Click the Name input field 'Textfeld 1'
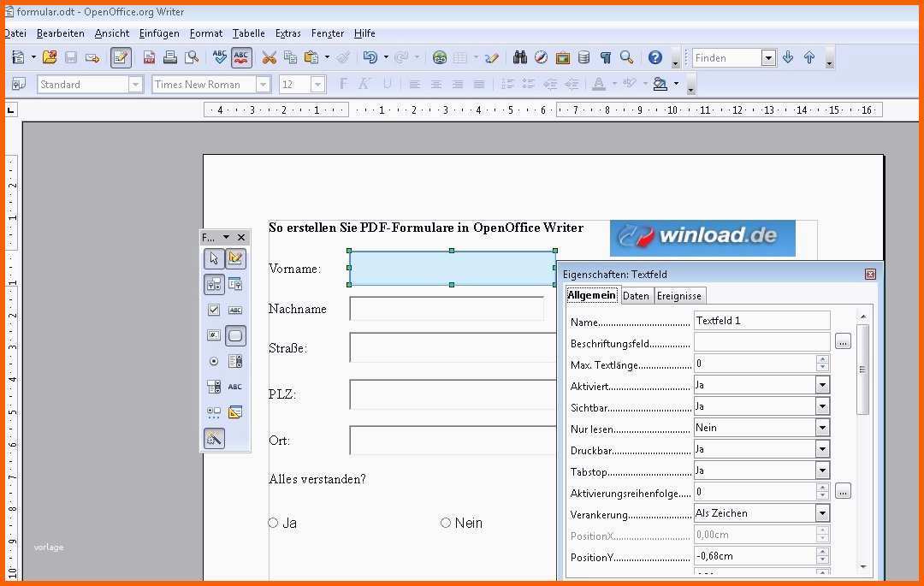The height and width of the screenshot is (586, 924). click(x=761, y=321)
